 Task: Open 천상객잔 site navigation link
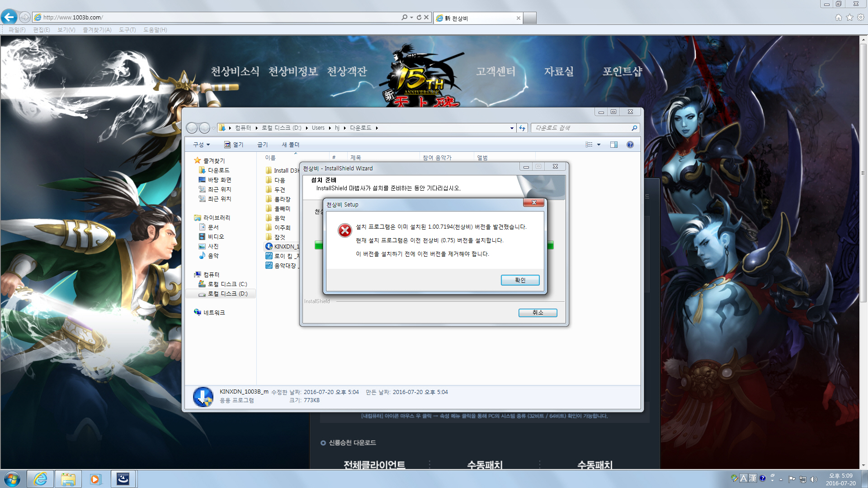(347, 71)
